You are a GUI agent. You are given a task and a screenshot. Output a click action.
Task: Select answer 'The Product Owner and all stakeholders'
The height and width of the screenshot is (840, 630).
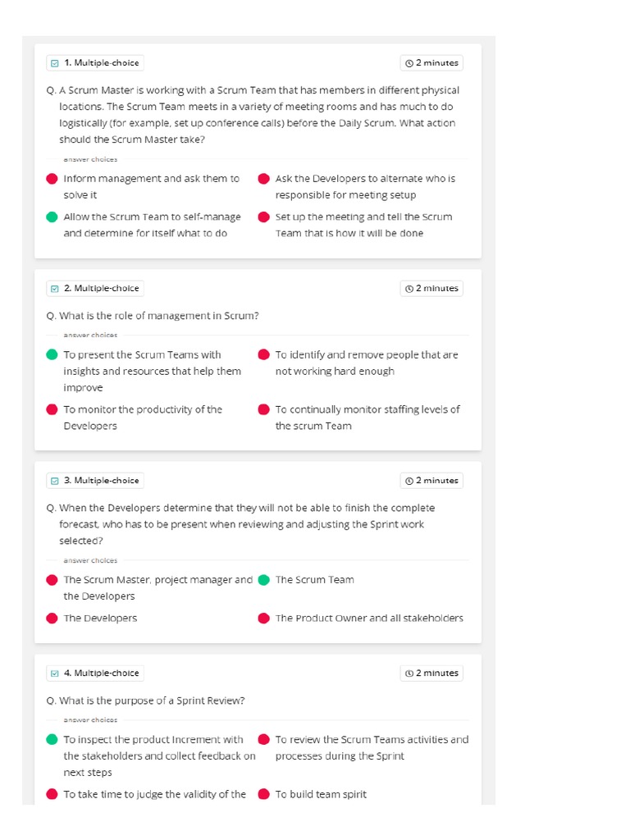point(369,619)
